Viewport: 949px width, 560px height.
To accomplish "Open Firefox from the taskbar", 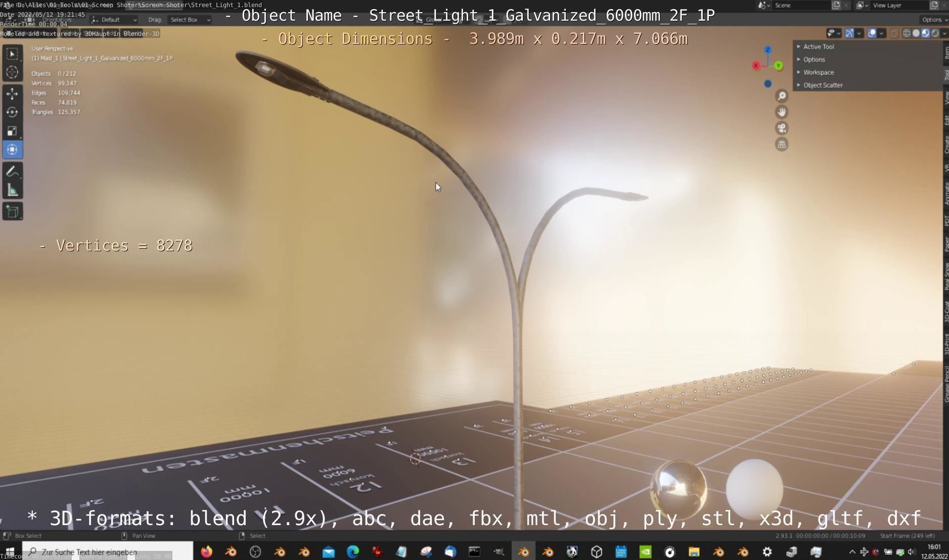I will click(206, 552).
